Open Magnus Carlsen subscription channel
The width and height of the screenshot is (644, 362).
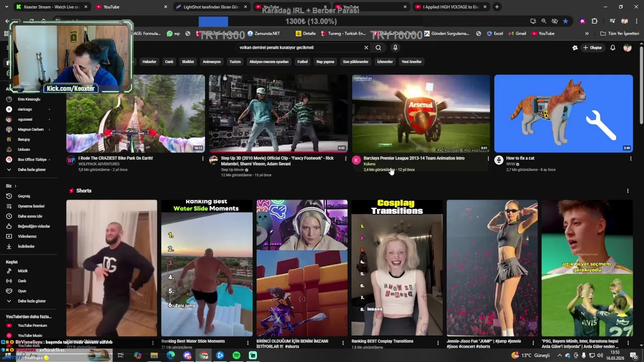point(30,129)
